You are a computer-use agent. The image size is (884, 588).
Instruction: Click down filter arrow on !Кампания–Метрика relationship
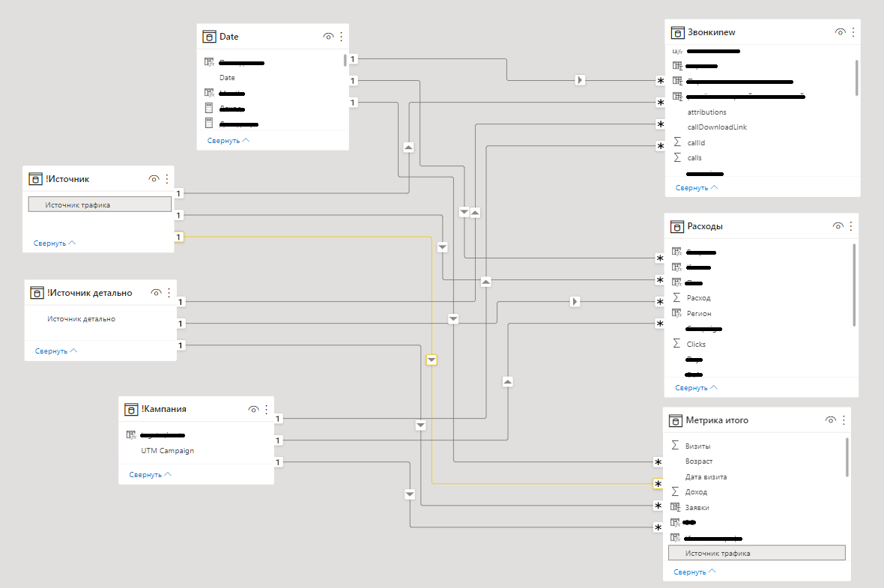tap(410, 494)
